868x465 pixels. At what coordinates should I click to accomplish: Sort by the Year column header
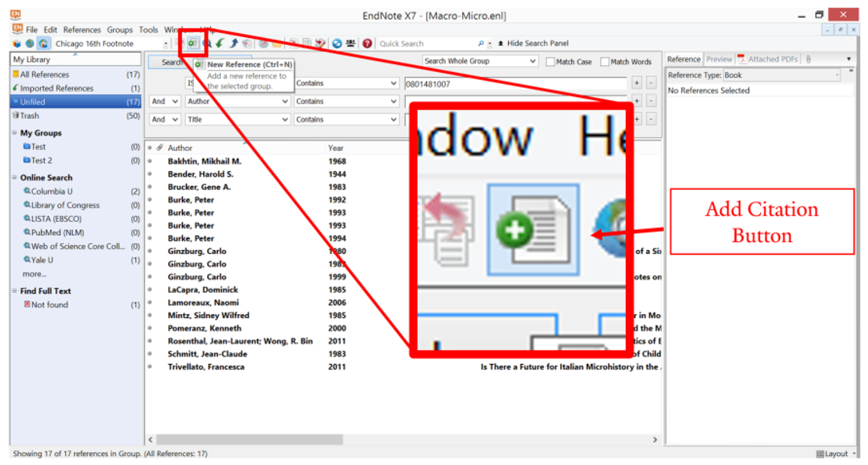(336, 148)
